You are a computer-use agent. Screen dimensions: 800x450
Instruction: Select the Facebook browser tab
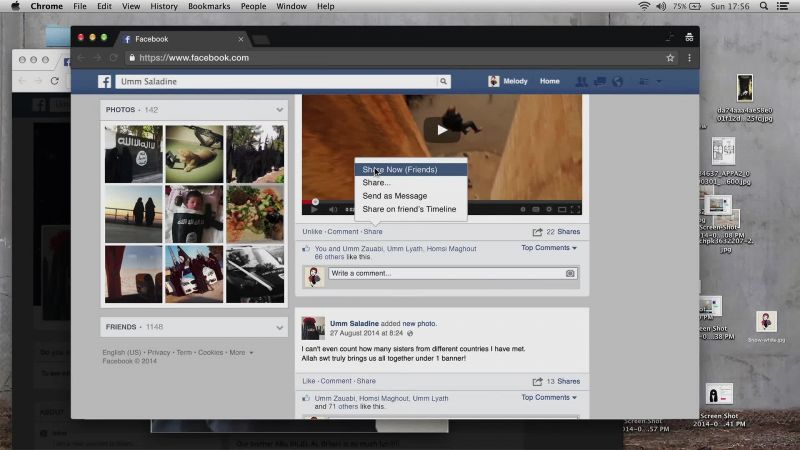[x=184, y=39]
